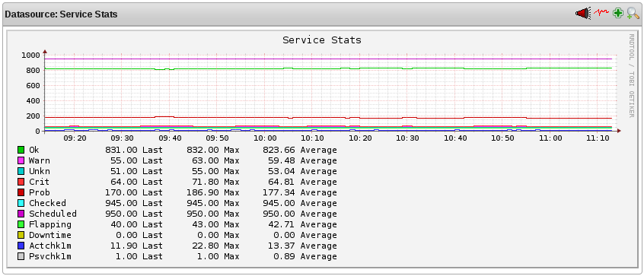This screenshot has height=276, width=644.
Task: Click the red Crit legend swatch
Action: tap(21, 182)
